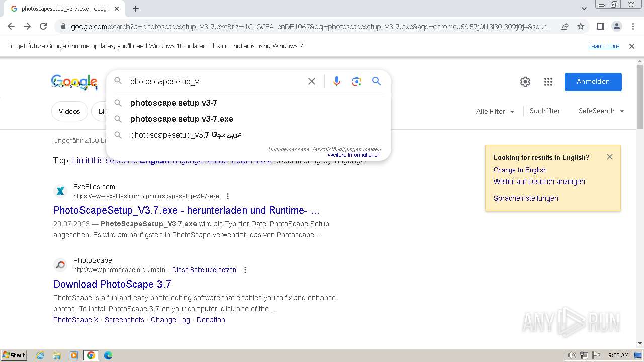644x362 pixels.
Task: Open Chrome side panel
Action: (600, 26)
